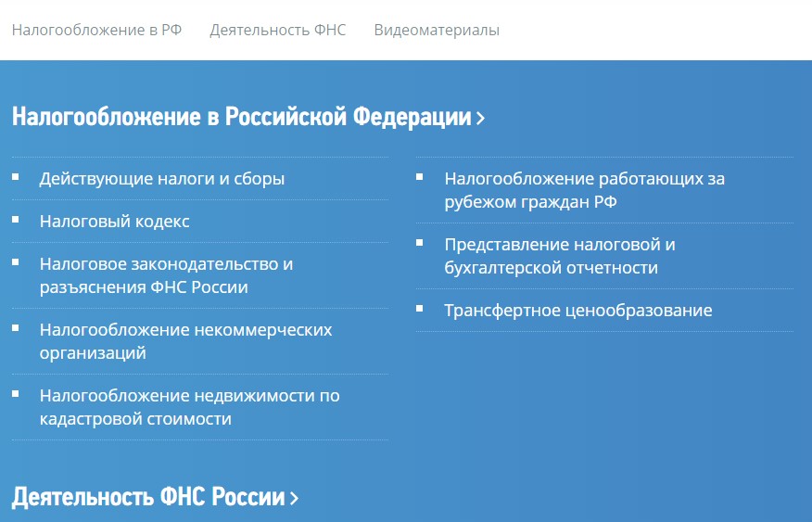Click the chevron after Российской Федерации heading
Image resolution: width=812 pixels, height=522 pixels.
coord(480,119)
